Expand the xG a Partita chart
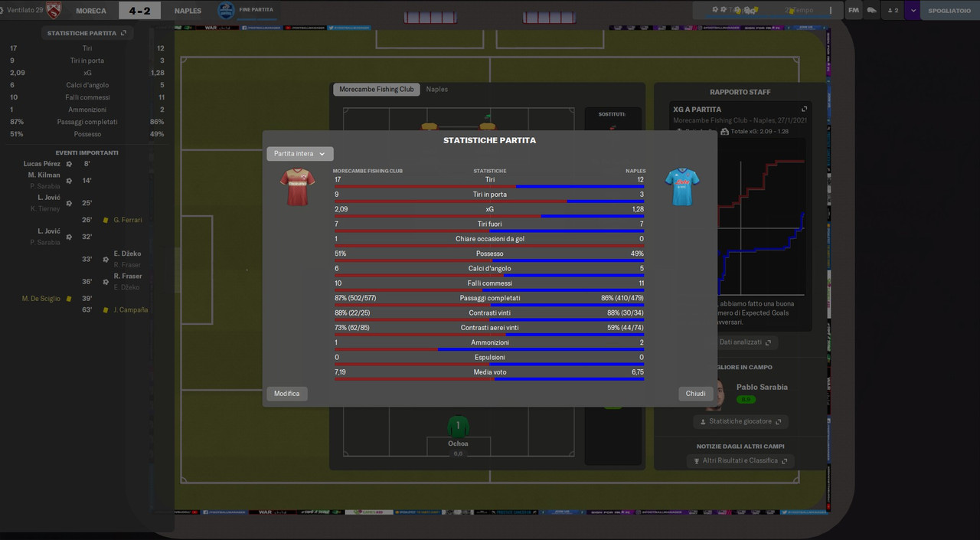The height and width of the screenshot is (540, 980). pos(804,110)
